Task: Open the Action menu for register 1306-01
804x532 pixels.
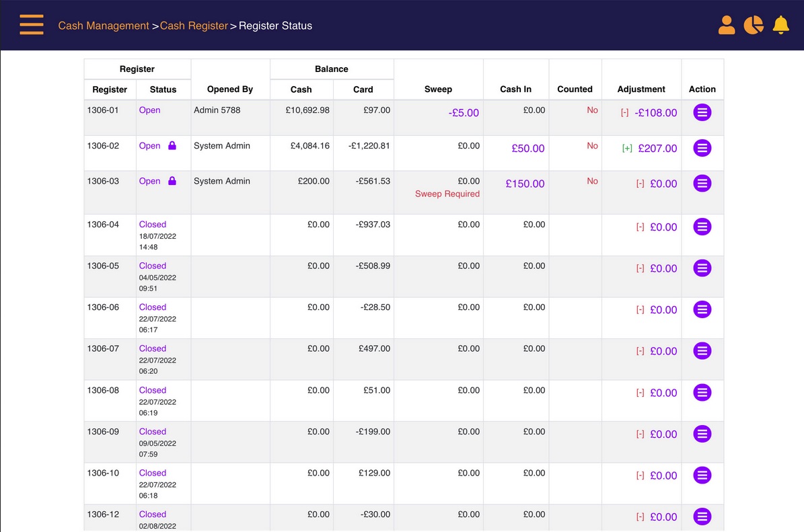Action: [x=702, y=112]
